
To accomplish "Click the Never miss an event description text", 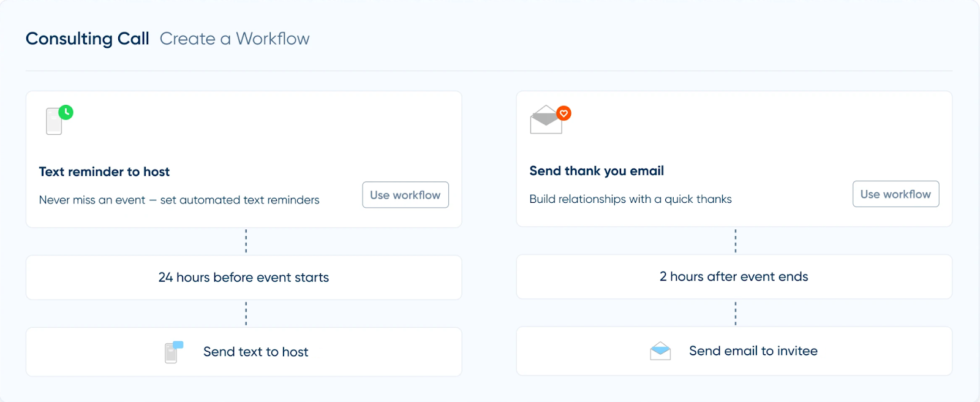I will pyautogui.click(x=179, y=199).
